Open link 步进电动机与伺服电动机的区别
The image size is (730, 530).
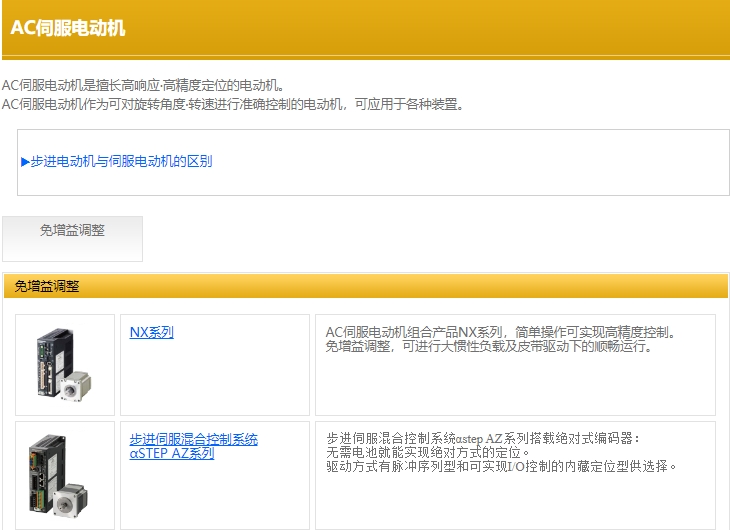[x=117, y=162]
